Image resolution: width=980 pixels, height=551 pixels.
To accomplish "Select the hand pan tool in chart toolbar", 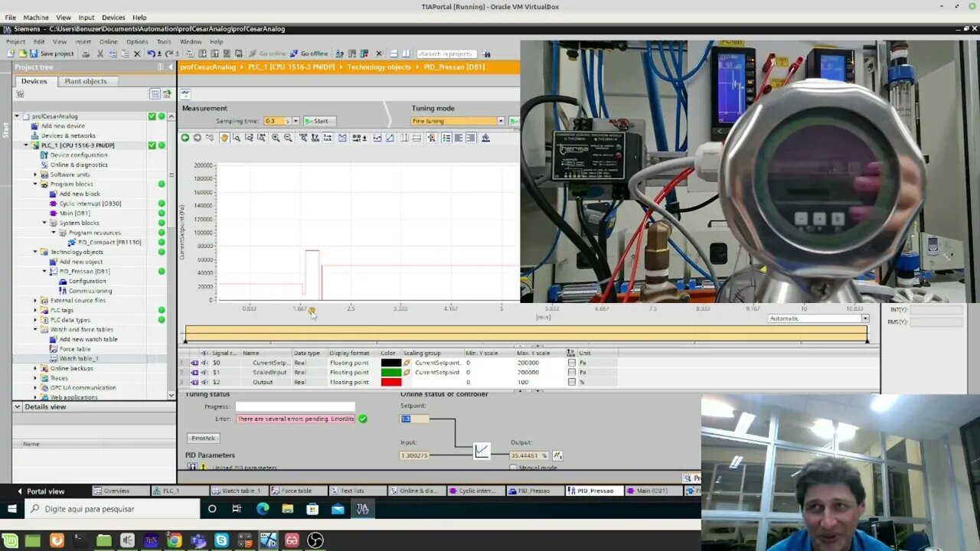I will pos(224,138).
